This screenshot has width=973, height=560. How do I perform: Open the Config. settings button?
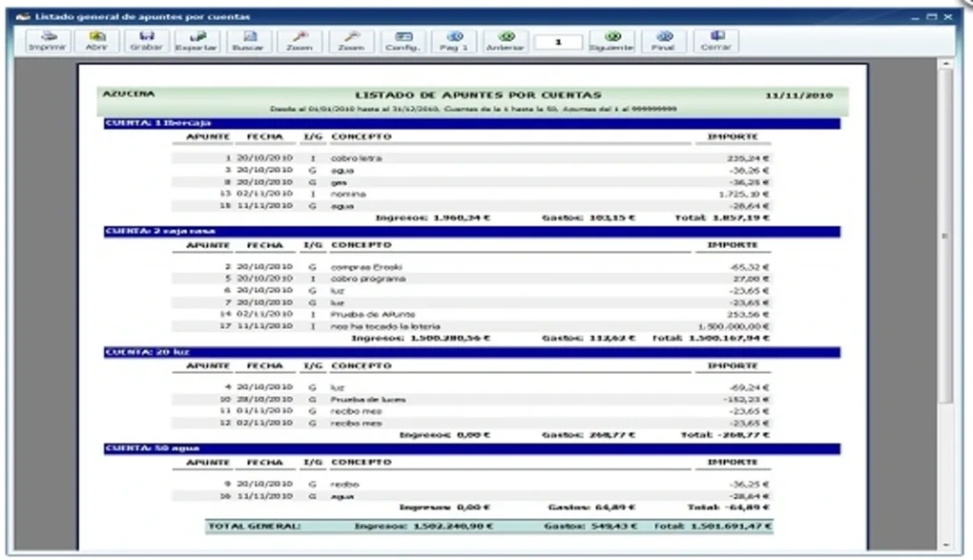(x=403, y=41)
